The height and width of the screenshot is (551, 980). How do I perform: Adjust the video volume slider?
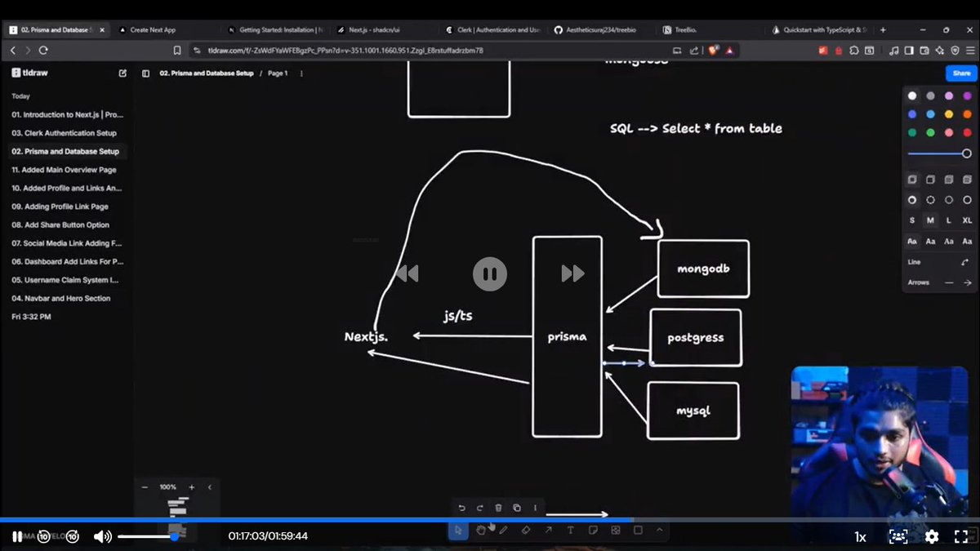[148, 536]
